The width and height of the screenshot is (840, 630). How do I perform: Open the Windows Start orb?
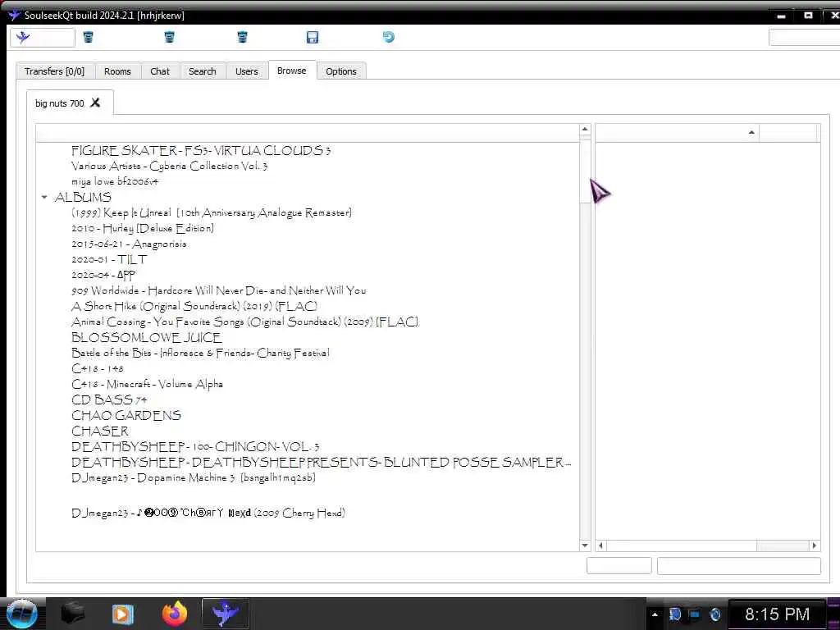21,614
